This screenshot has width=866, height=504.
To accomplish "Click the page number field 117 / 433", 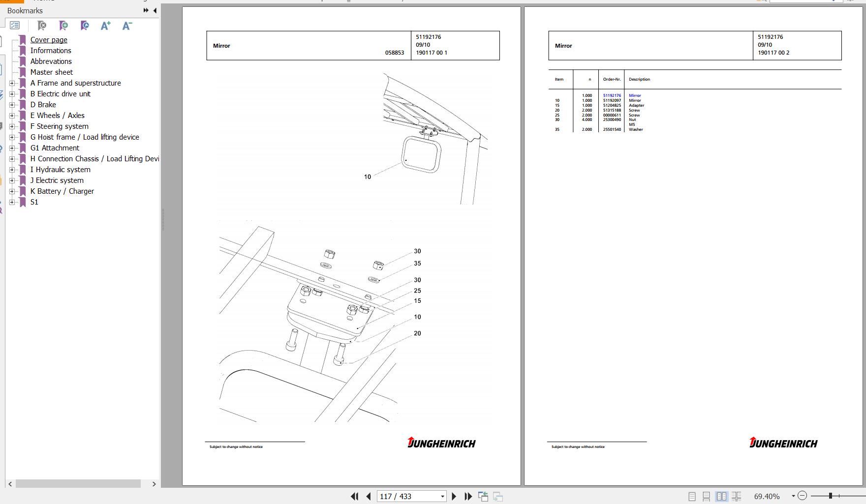I will [408, 497].
